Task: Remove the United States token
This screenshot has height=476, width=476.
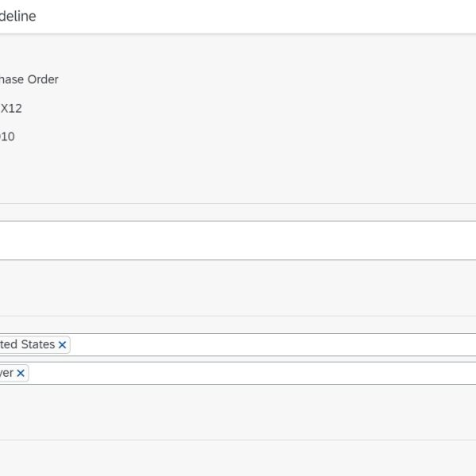Action: point(63,345)
